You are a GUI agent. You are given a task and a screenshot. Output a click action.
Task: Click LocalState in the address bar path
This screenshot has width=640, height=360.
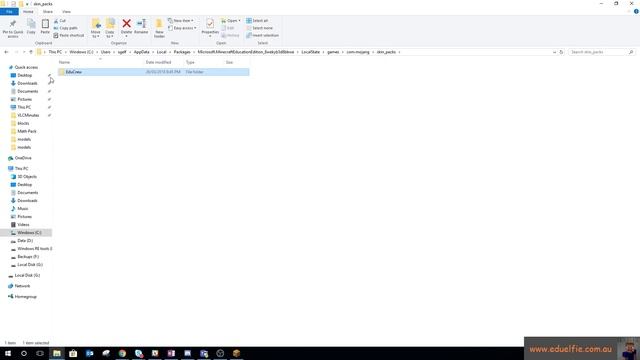[x=311, y=52]
